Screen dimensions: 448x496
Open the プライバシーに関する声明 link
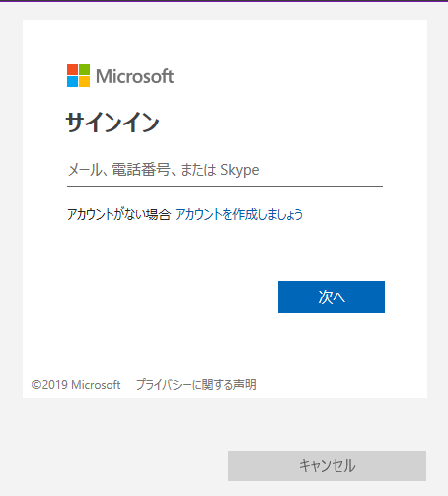(196, 385)
